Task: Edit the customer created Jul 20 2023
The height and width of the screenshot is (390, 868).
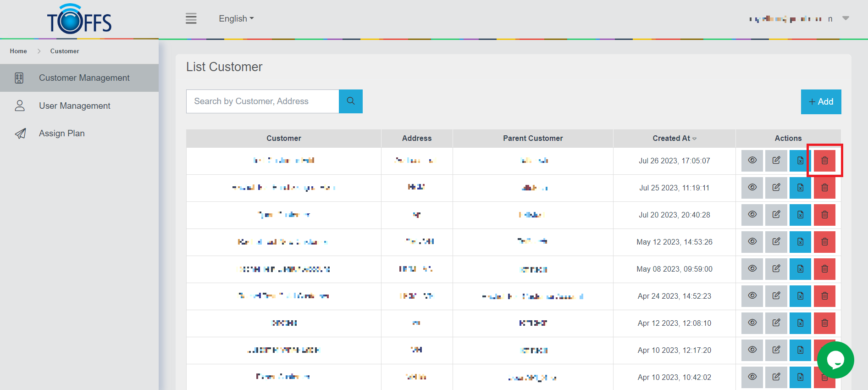Action: pos(776,215)
